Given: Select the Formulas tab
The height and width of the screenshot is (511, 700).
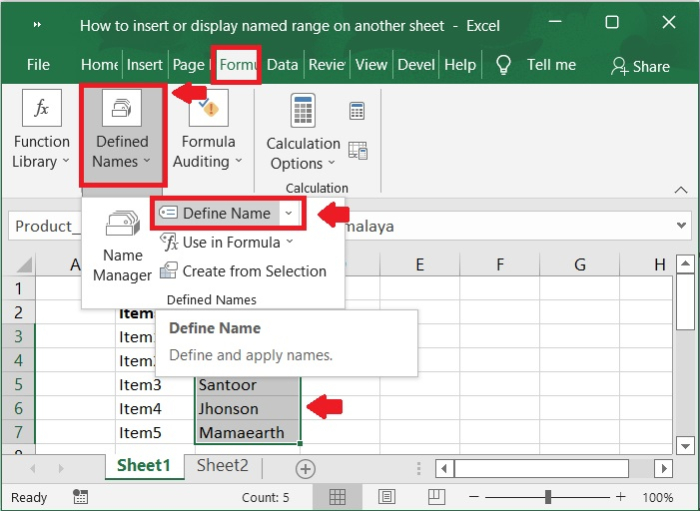Looking at the screenshot, I should (x=237, y=65).
